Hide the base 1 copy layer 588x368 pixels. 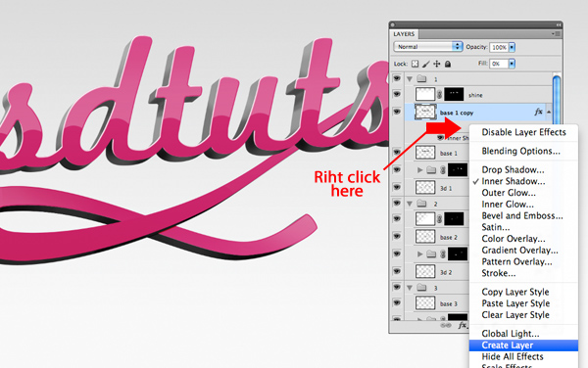pos(397,112)
